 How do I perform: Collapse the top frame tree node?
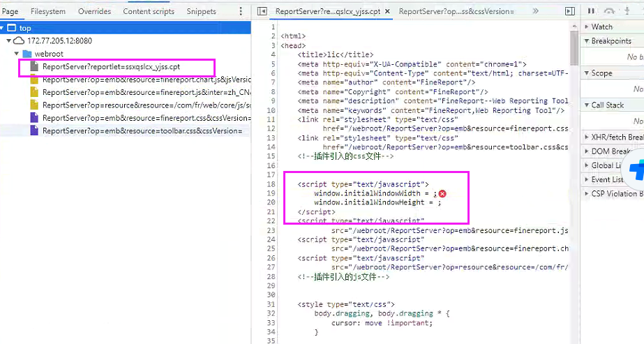3,28
